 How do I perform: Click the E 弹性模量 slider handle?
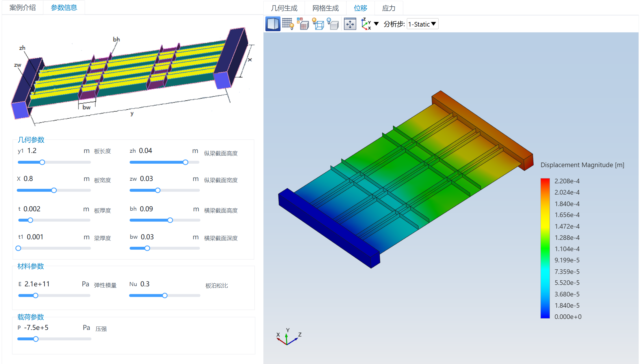pos(36,296)
